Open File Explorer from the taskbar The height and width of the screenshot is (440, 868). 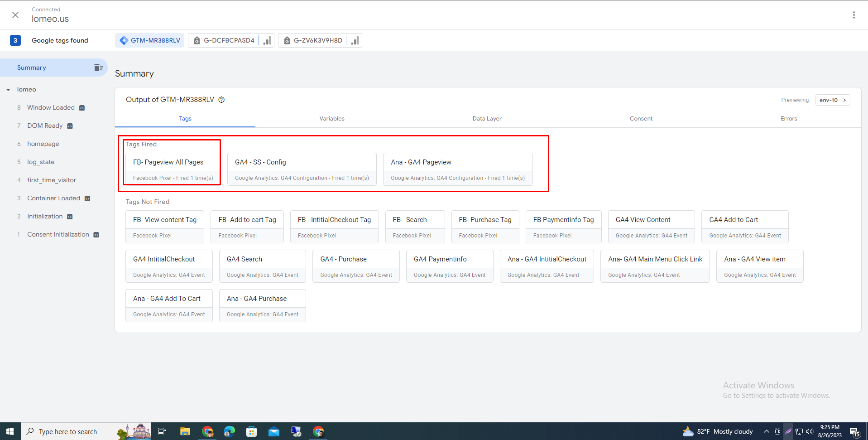tap(185, 431)
